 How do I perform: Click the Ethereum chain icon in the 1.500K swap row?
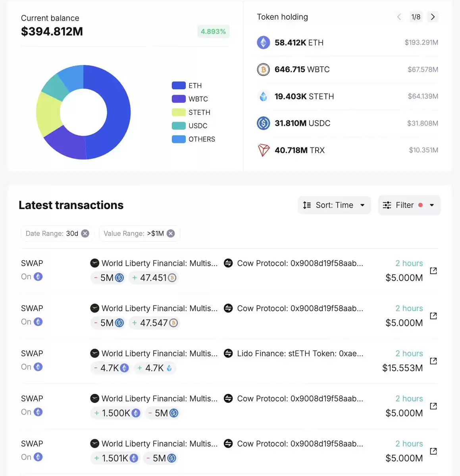click(38, 412)
